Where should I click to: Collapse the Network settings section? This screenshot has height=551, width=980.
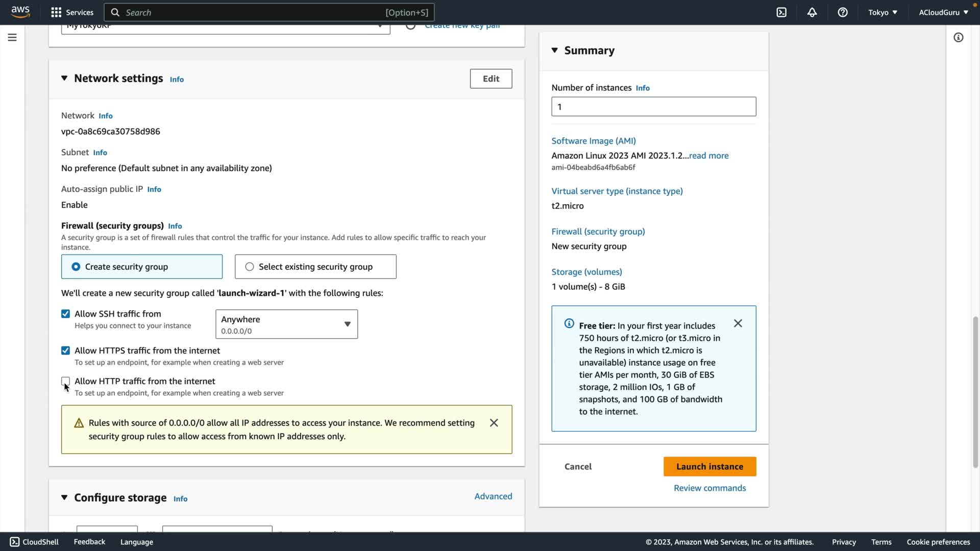(x=64, y=78)
